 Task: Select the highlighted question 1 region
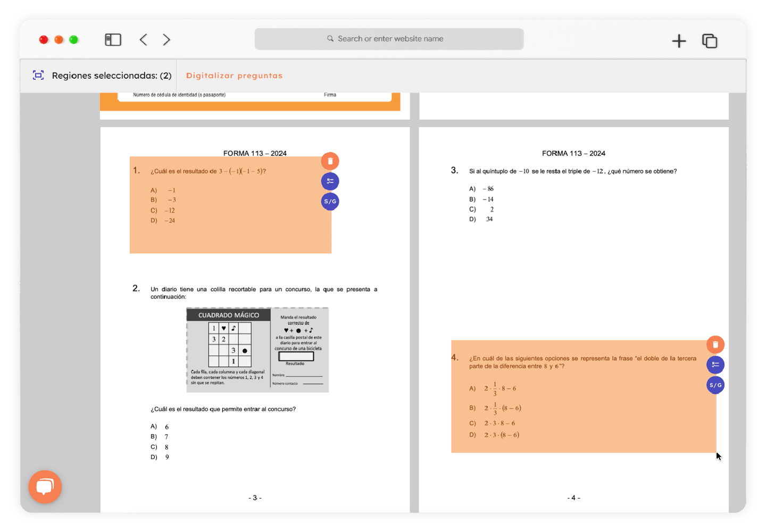(230, 205)
